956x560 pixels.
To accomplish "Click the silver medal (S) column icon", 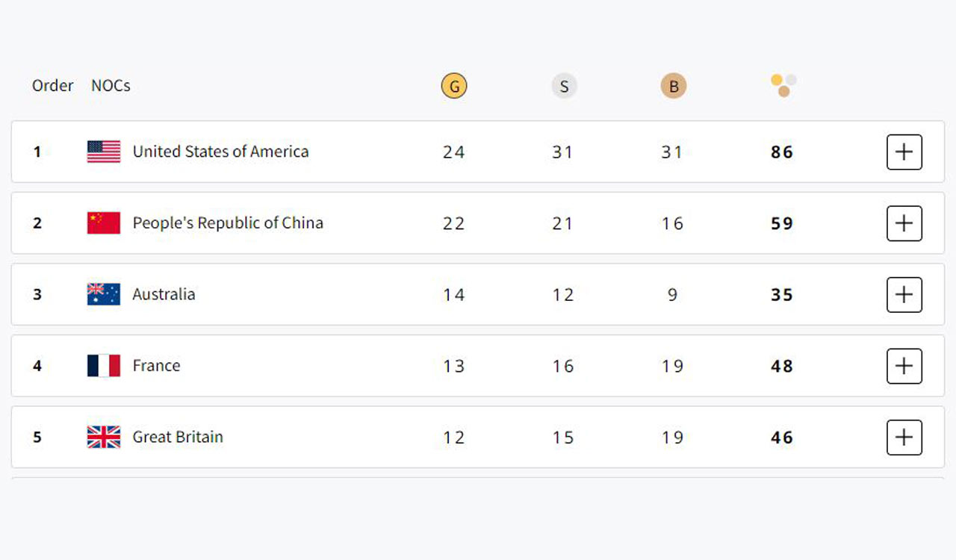I will click(x=564, y=86).
